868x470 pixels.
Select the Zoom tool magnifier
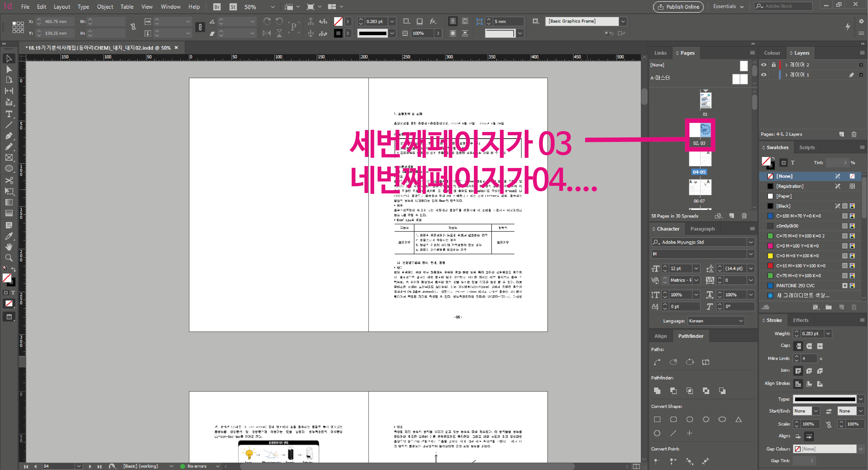click(9, 258)
